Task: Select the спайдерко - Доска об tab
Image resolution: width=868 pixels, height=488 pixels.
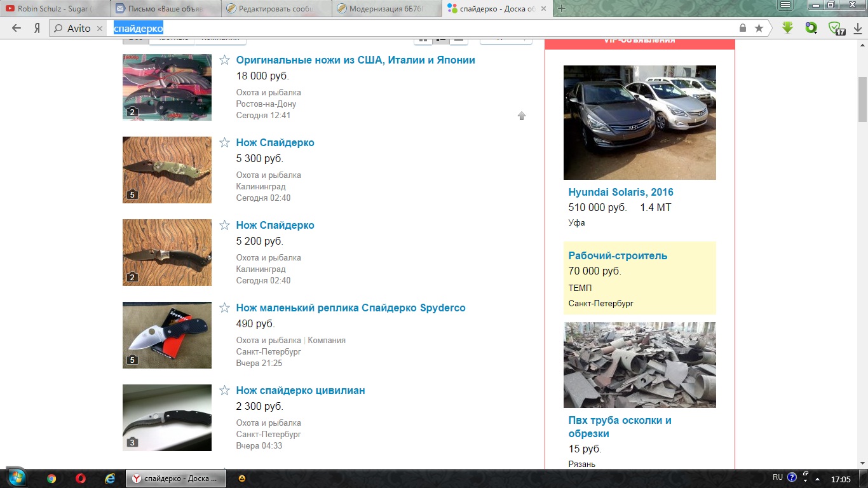Action: 498,8
